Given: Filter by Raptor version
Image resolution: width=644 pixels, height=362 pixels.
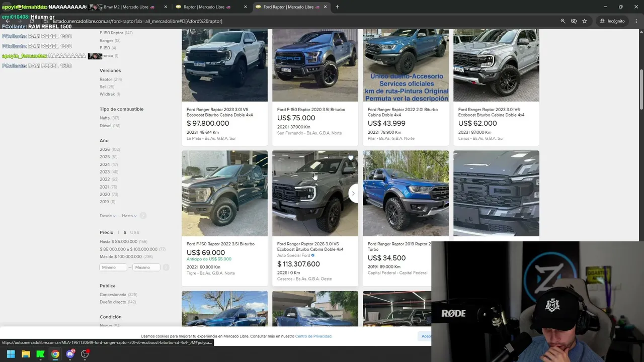Looking at the screenshot, I should click(x=106, y=79).
